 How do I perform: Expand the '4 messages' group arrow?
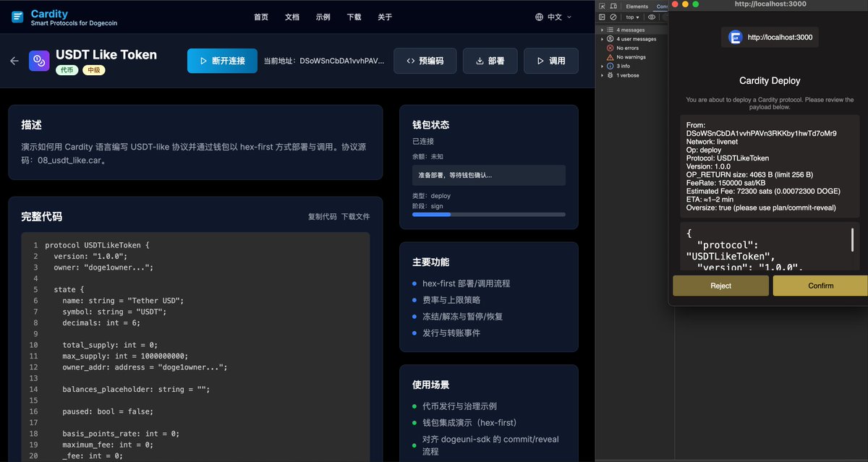[602, 30]
